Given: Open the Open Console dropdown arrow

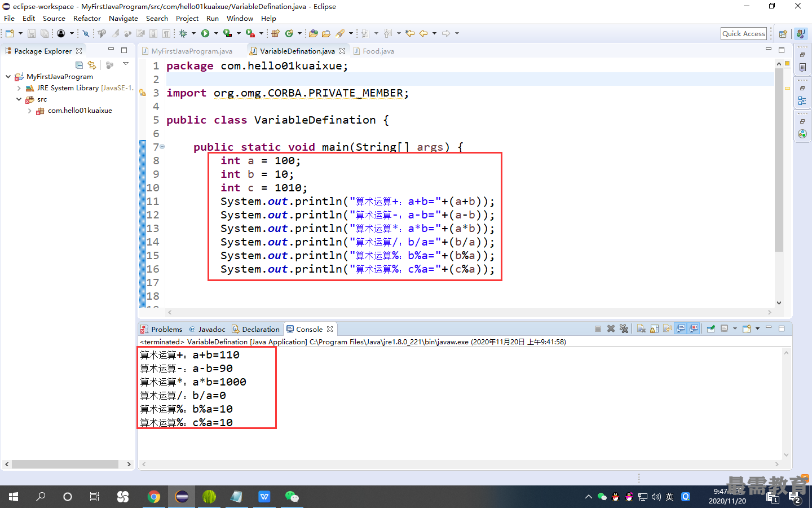Looking at the screenshot, I should pyautogui.click(x=757, y=329).
